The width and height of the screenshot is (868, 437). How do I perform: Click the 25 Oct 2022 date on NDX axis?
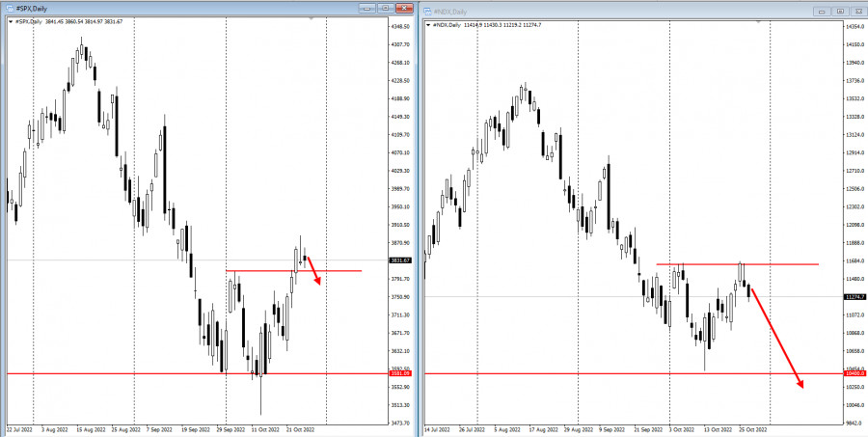[753, 429]
